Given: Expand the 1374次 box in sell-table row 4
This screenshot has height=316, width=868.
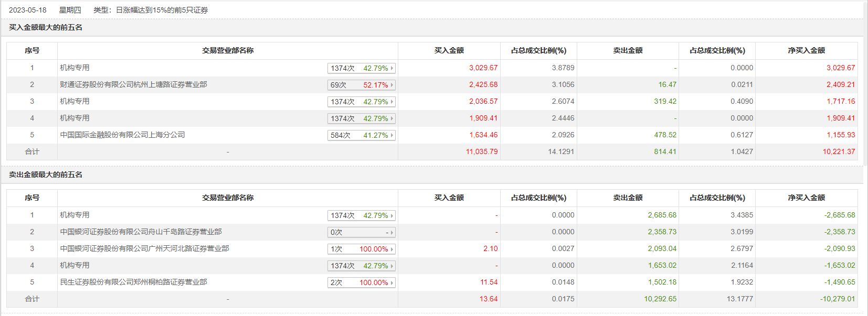Looking at the screenshot, I should 392,266.
